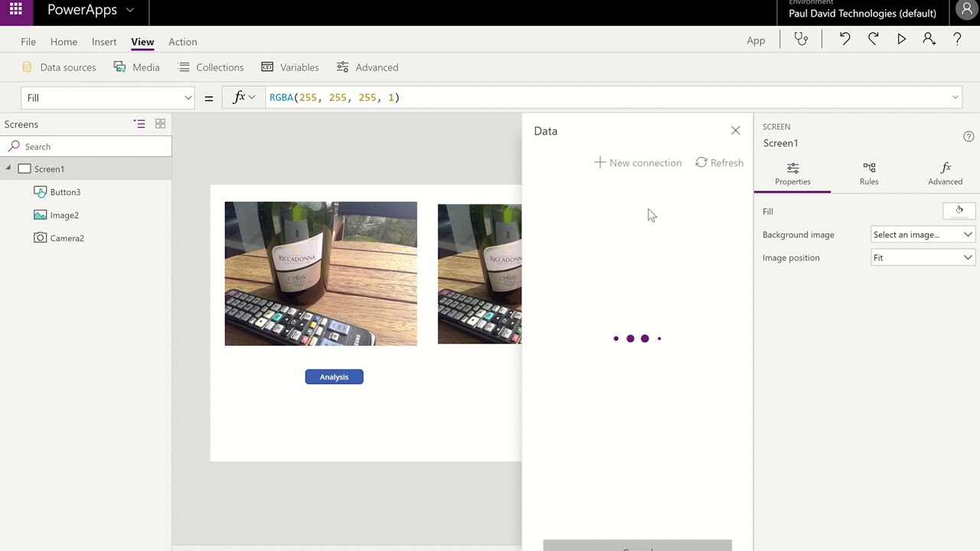Screen dimensions: 980x551
Task: Open the fx function chevron
Action: 251,97
